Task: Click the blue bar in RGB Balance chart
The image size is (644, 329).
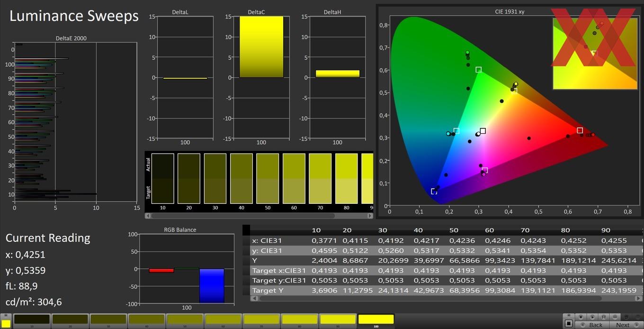Action: (212, 286)
